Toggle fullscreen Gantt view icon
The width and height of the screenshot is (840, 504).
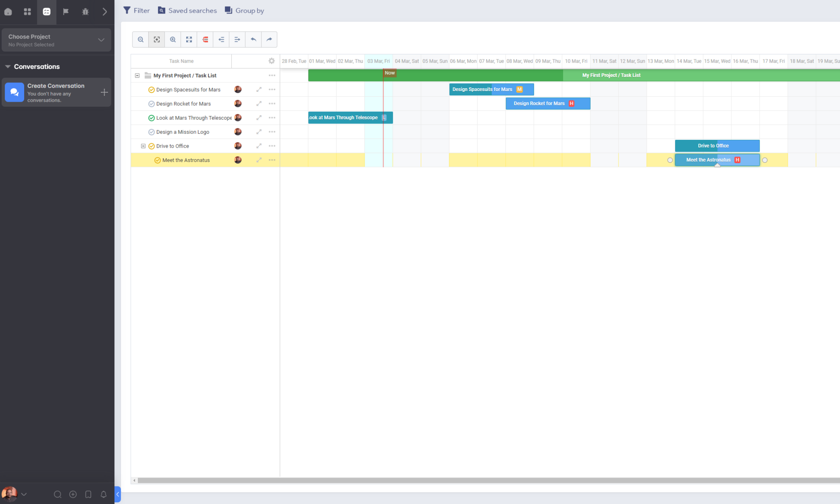pyautogui.click(x=189, y=39)
